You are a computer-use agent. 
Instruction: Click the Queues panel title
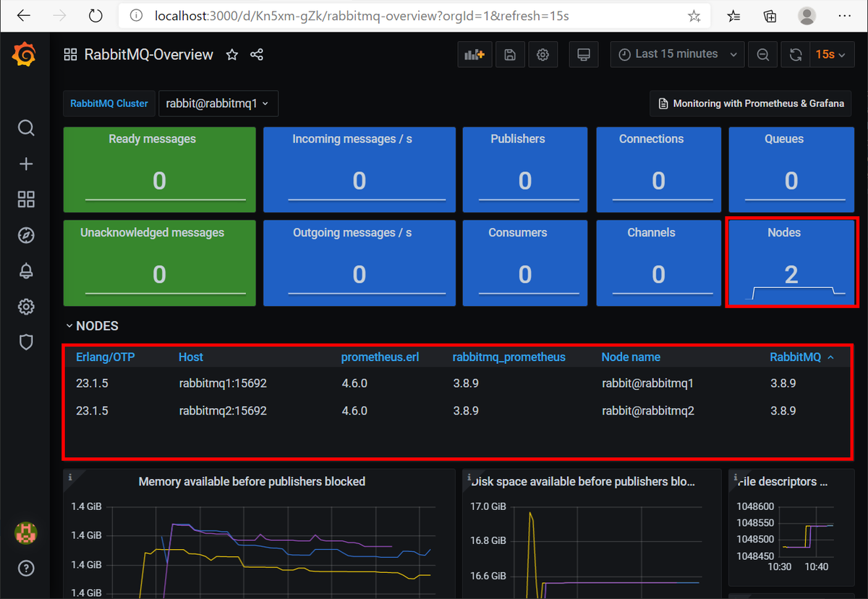(x=784, y=139)
